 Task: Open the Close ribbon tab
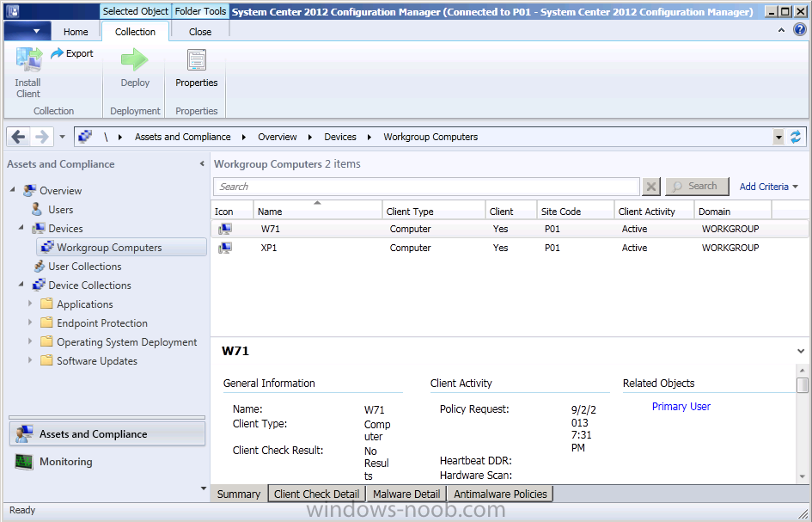[200, 32]
